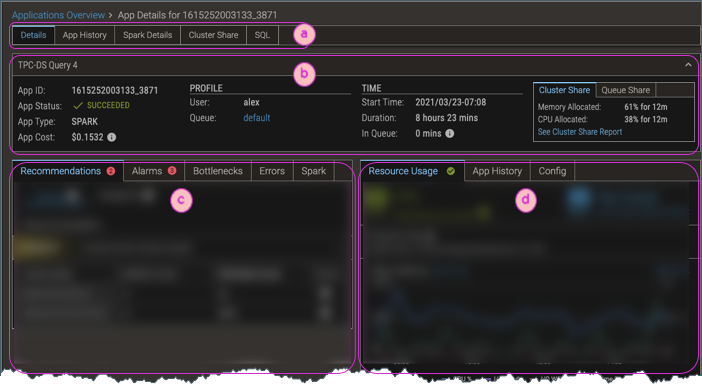Switch to the Spark Details tab
Screen dimensions: 702x384
coord(147,35)
